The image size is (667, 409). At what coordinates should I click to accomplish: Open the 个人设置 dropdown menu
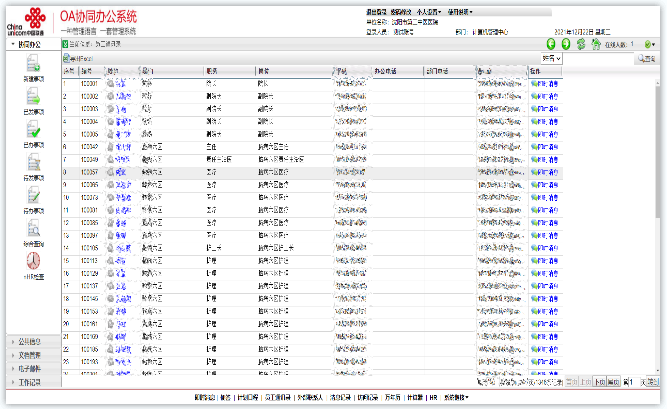click(429, 12)
